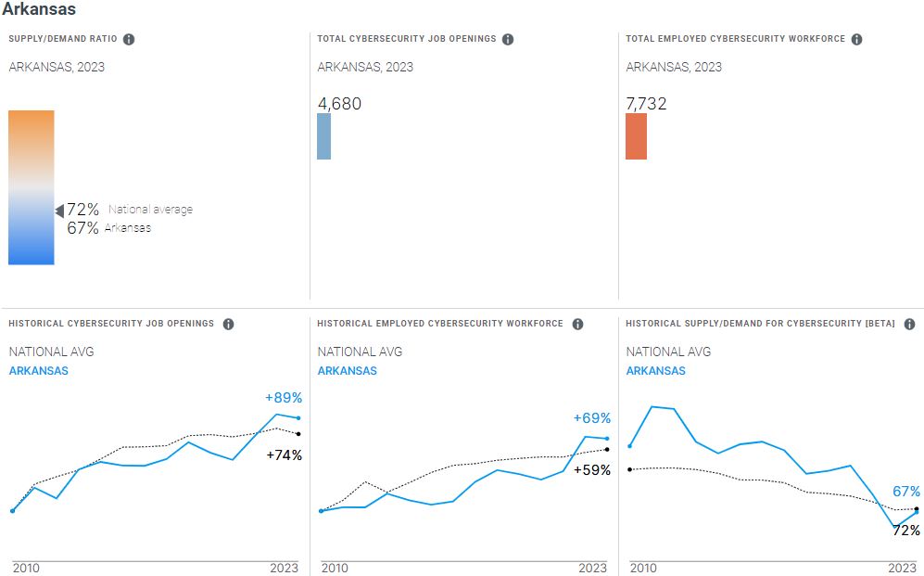The image size is (924, 576).
Task: Click the 67% endpoint label on historical supply/demand chart
Action: (906, 492)
